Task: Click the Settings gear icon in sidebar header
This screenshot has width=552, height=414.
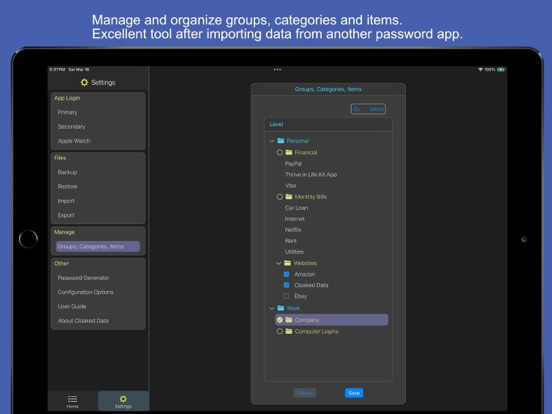Action: click(x=84, y=82)
